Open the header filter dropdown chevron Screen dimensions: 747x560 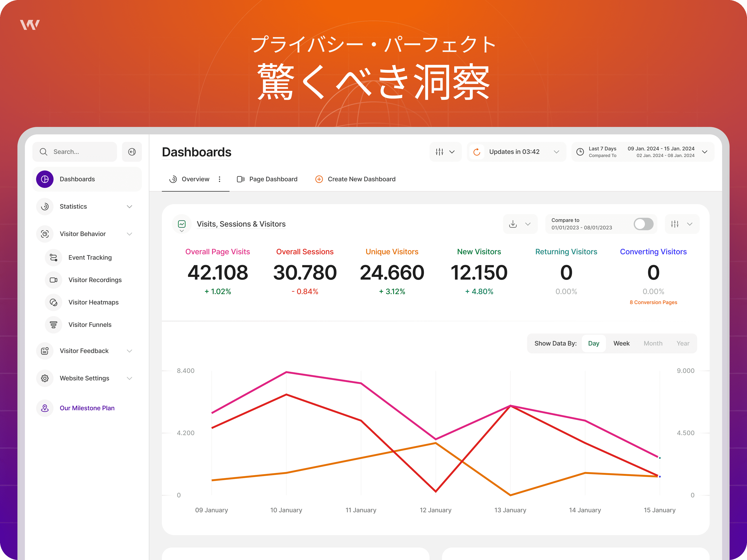(452, 152)
